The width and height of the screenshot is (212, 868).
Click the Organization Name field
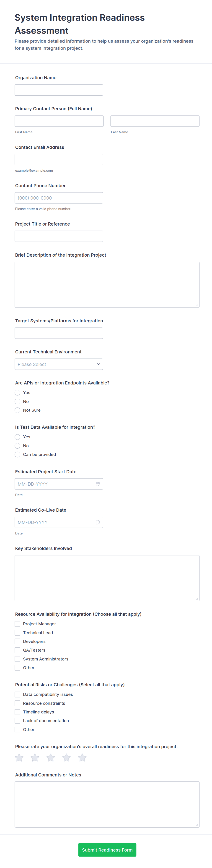click(59, 90)
